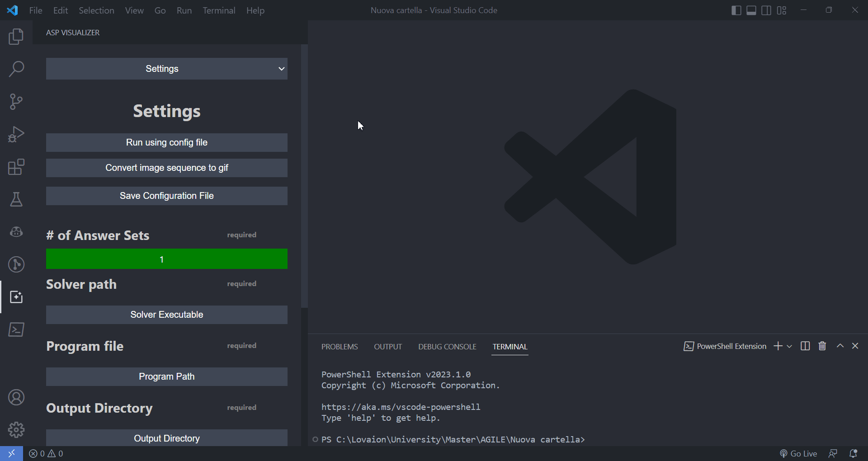Toggle secondary side bar layout icon
Image resolution: width=868 pixels, height=461 pixels.
point(766,10)
